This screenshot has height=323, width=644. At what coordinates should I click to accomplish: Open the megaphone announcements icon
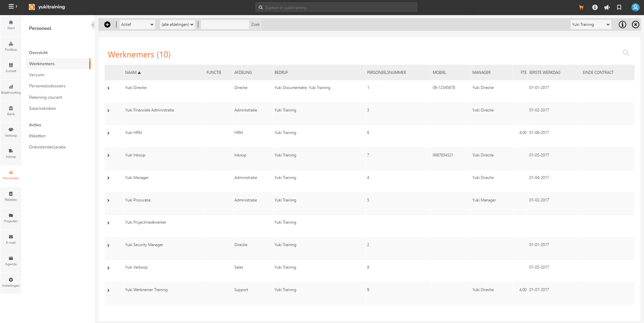pyautogui.click(x=607, y=7)
